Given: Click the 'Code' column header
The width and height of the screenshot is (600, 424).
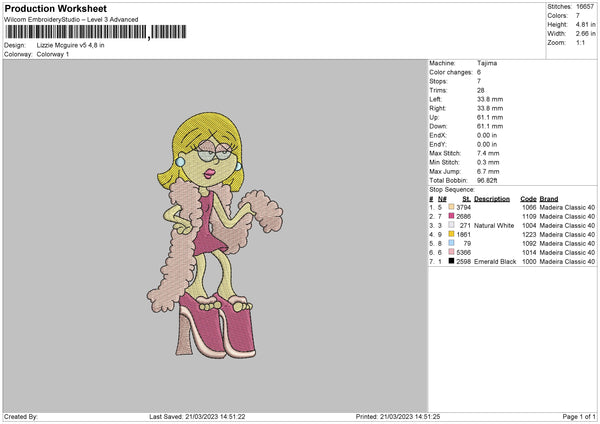Looking at the screenshot, I should click(528, 199).
